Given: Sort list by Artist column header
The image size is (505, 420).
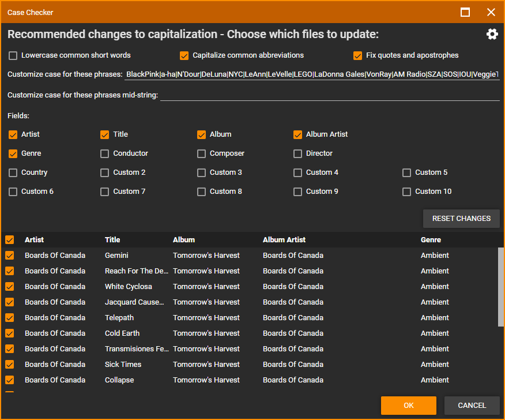Looking at the screenshot, I should coord(34,240).
